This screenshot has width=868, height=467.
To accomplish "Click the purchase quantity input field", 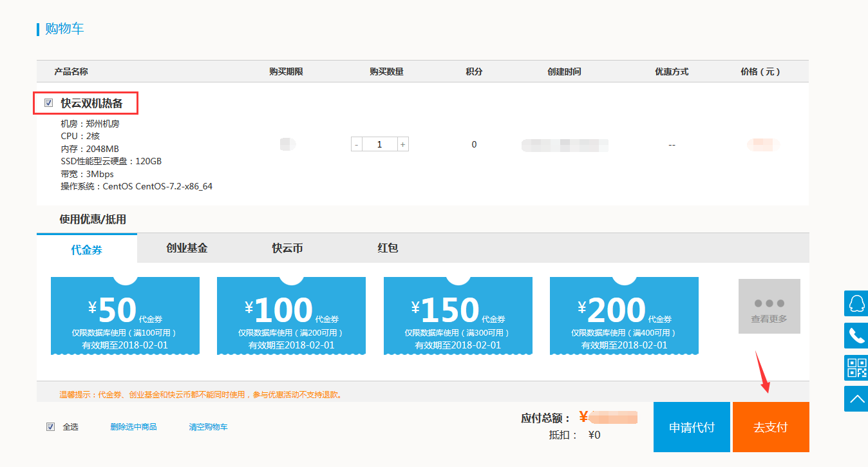I will [x=380, y=144].
